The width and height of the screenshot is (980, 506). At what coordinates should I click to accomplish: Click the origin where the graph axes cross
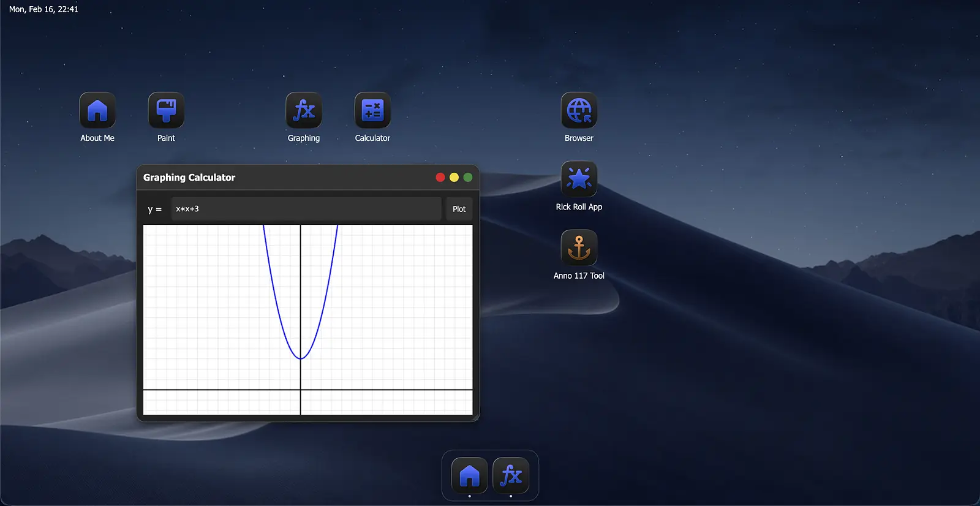click(x=301, y=390)
